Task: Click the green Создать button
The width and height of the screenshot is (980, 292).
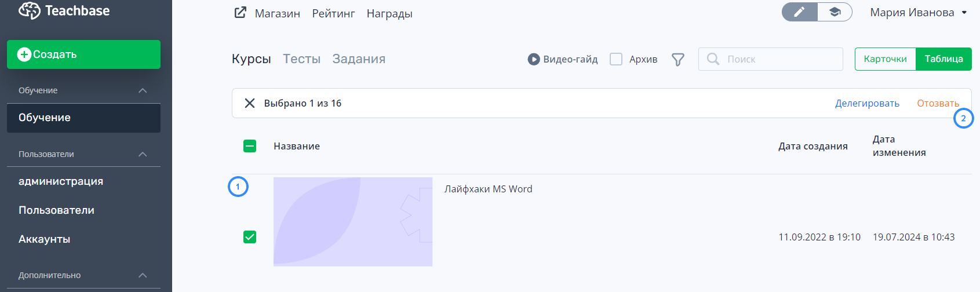Action: pos(83,54)
